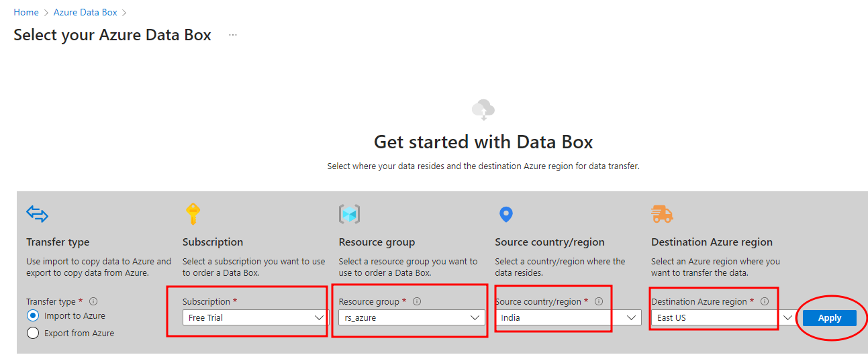The image size is (868, 359).
Task: Click the Transfer type arrows icon
Action: tap(37, 215)
